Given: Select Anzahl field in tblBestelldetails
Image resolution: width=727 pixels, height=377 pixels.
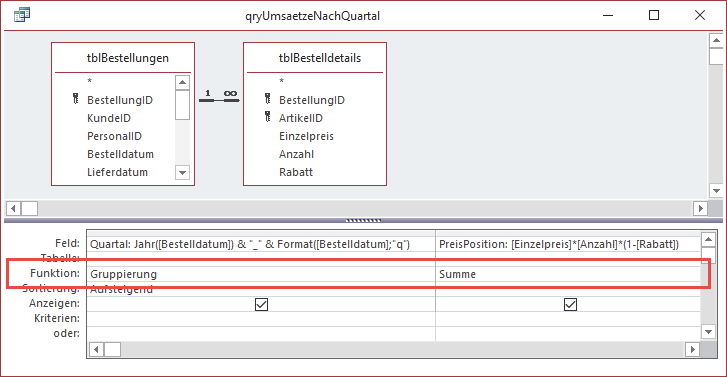Looking at the screenshot, I should [296, 154].
